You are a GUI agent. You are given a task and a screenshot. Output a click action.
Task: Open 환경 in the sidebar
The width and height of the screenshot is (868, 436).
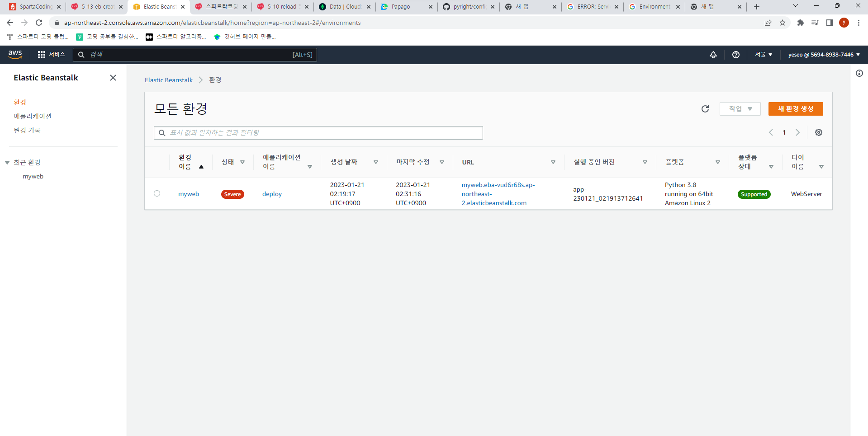[x=20, y=102]
